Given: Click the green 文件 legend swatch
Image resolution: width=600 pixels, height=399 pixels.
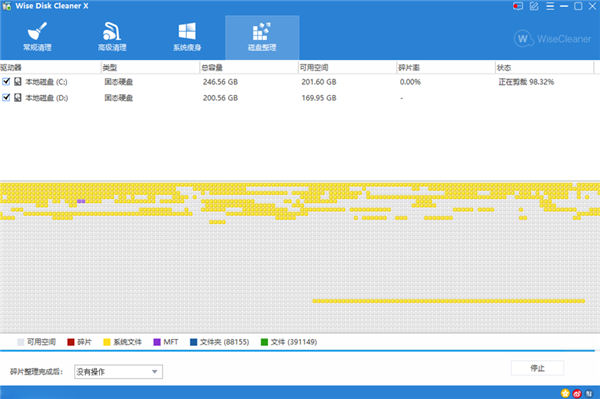Looking at the screenshot, I should click(x=264, y=342).
